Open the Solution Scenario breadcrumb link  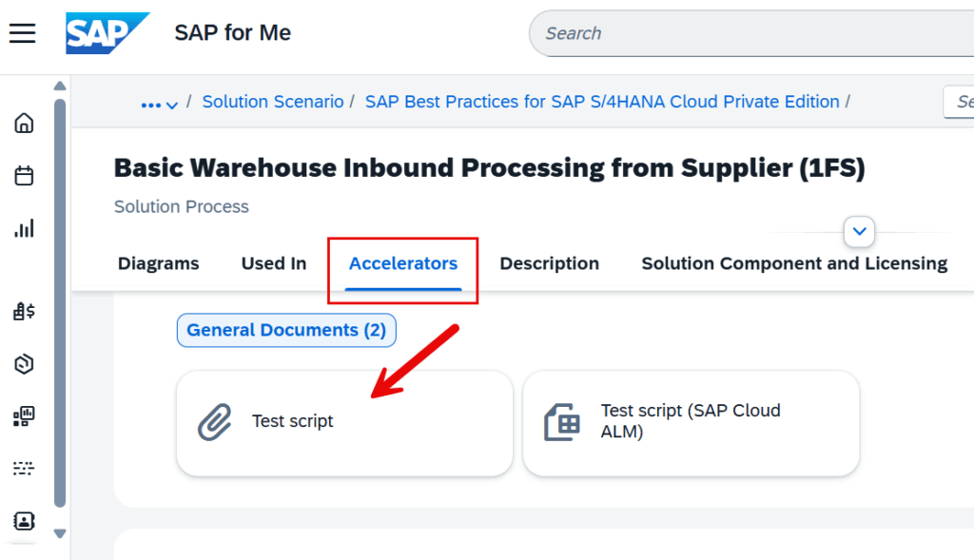(x=273, y=102)
